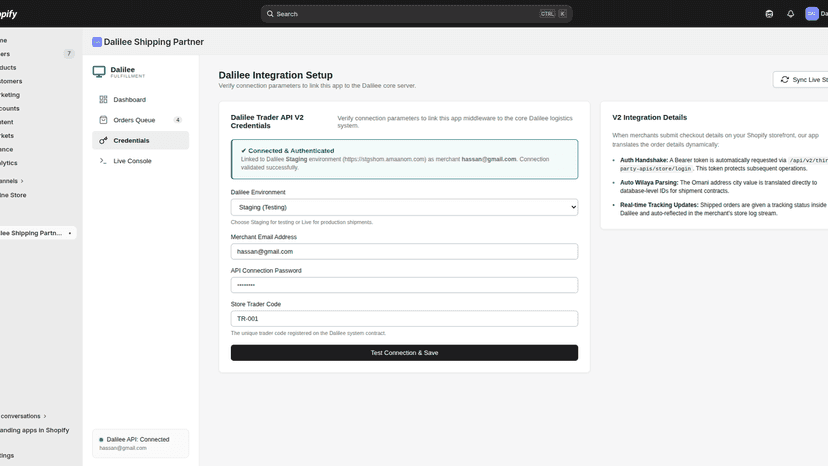The image size is (828, 466).
Task: Open the account avatar menu
Action: 812,14
